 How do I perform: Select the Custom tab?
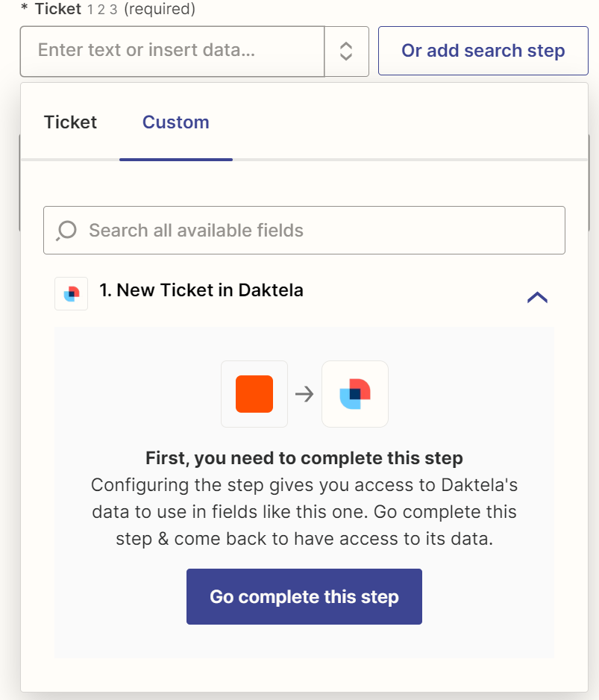[175, 122]
